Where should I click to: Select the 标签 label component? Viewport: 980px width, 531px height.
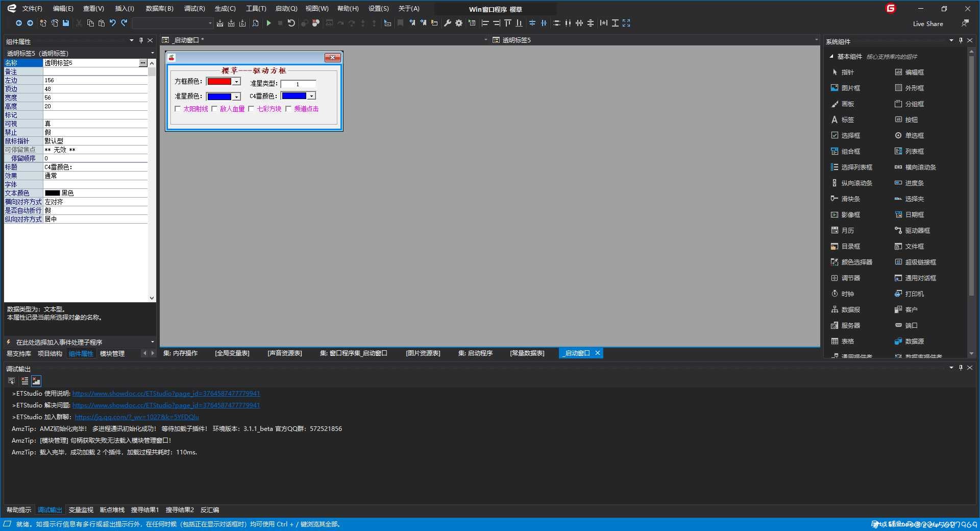point(843,119)
